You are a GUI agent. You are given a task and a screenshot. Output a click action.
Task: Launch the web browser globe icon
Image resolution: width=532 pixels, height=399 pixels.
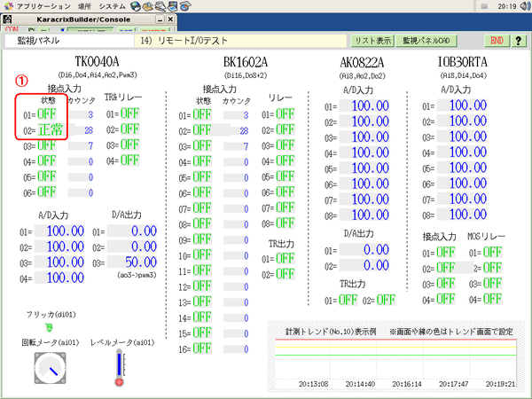(136, 6)
